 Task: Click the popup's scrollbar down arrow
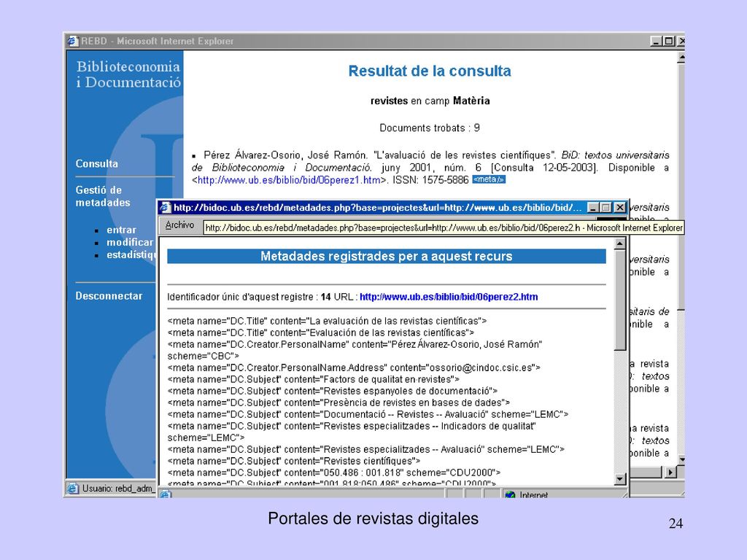click(620, 479)
